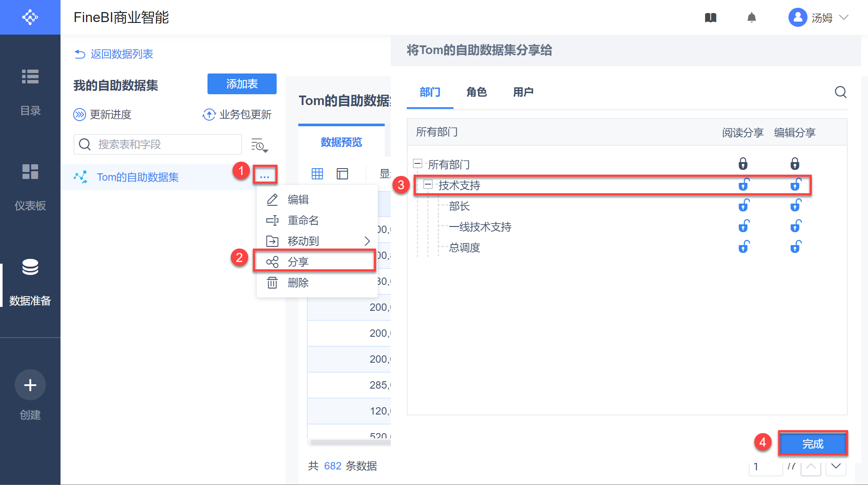868x485 pixels.
Task: Click the table grid view icon
Action: pos(317,174)
